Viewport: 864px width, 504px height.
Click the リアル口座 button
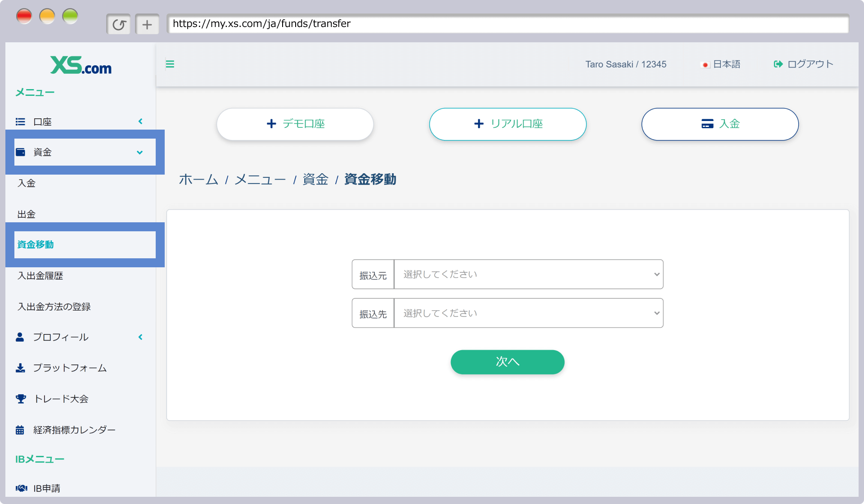point(508,124)
